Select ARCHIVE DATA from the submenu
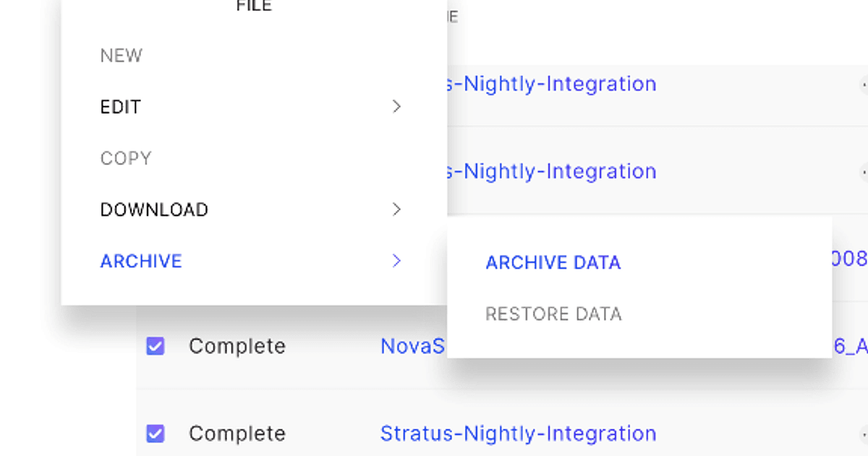 click(x=553, y=262)
